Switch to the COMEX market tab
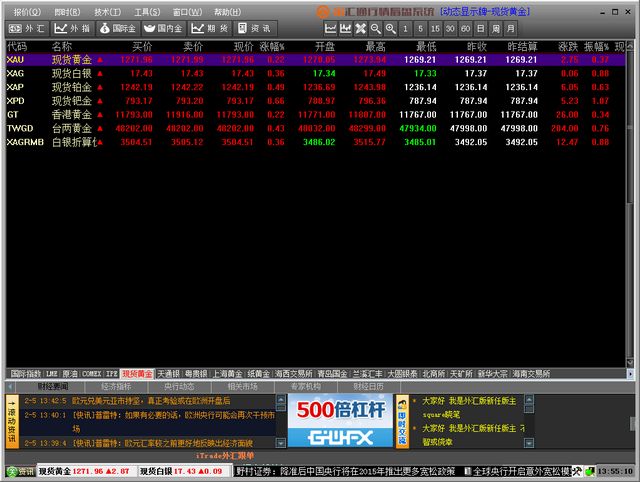 point(91,373)
